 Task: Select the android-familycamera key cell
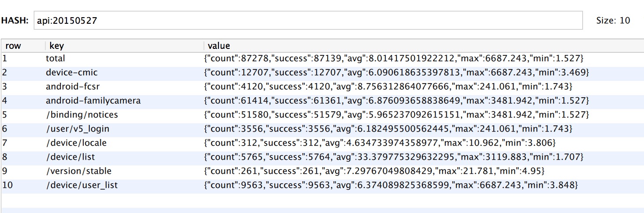93,100
